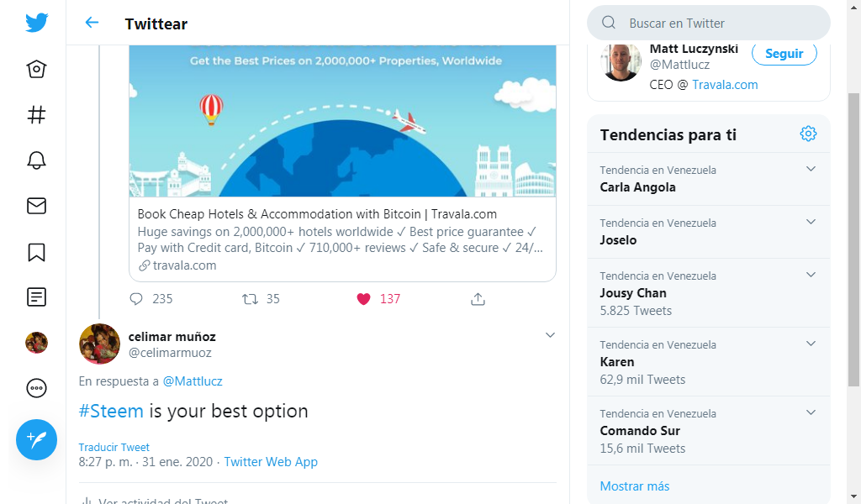Open Messages envelope icon
Viewport: 861px width, 504px height.
(36, 206)
